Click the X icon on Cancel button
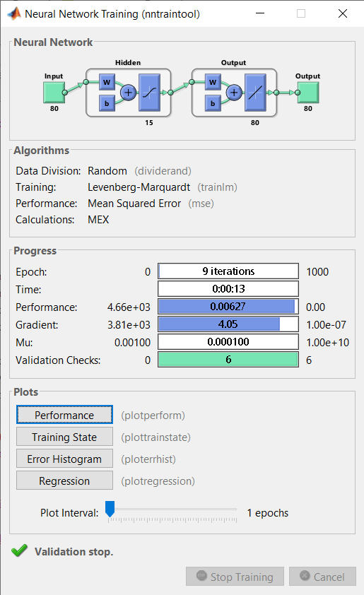 pyautogui.click(x=305, y=576)
